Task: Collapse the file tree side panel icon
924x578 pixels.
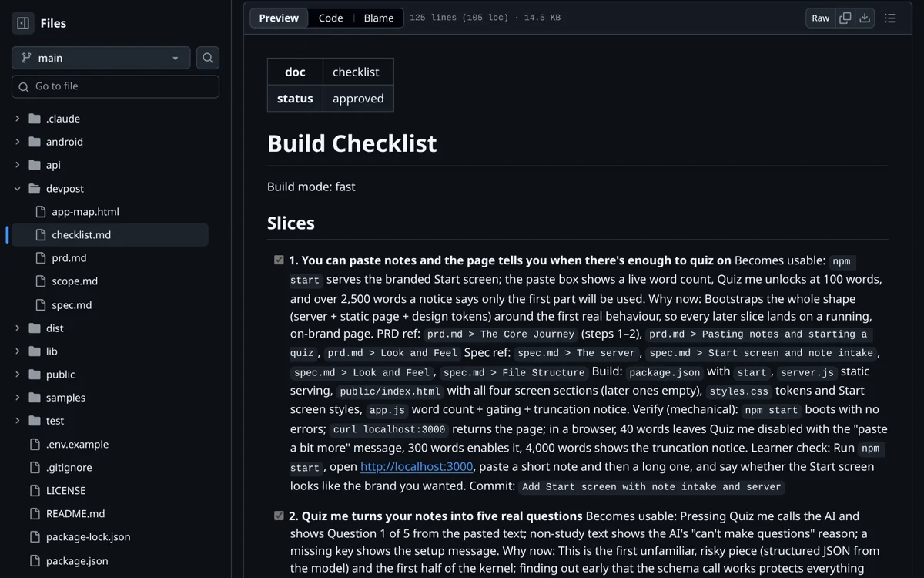Action: point(23,23)
